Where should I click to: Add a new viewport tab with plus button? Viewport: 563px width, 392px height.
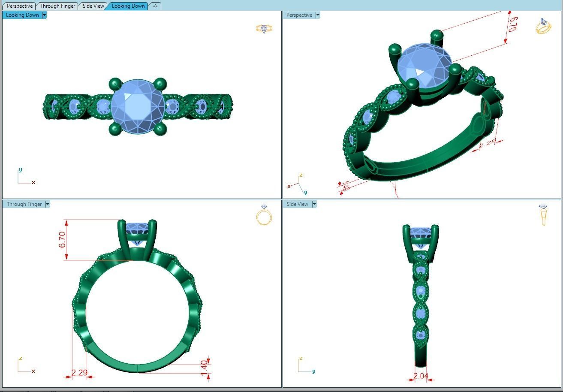(x=155, y=6)
